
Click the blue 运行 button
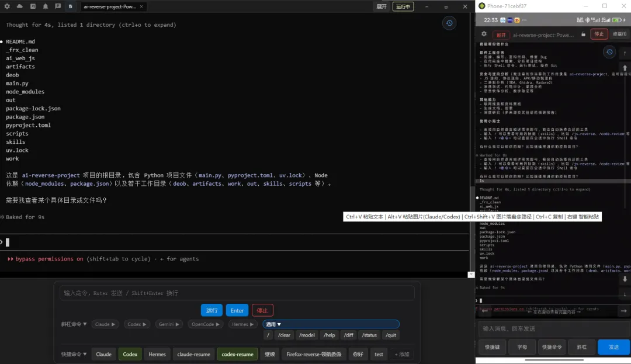click(x=212, y=310)
